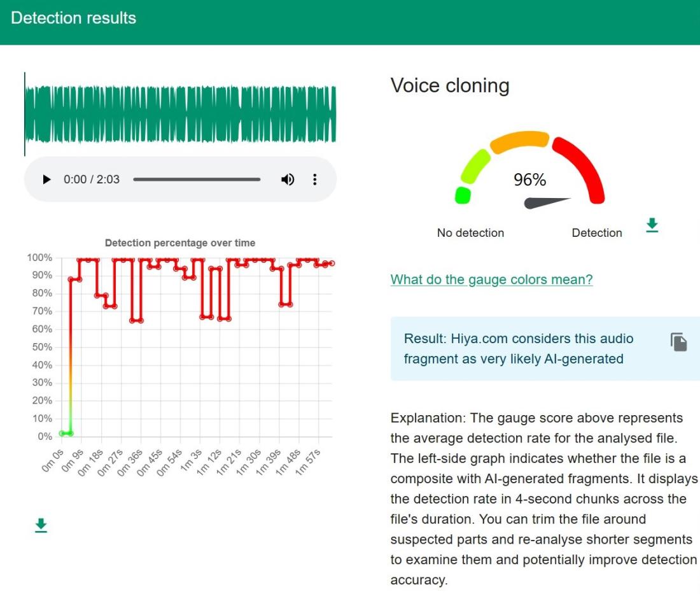Open the audio player's three-dot options menu

click(315, 180)
